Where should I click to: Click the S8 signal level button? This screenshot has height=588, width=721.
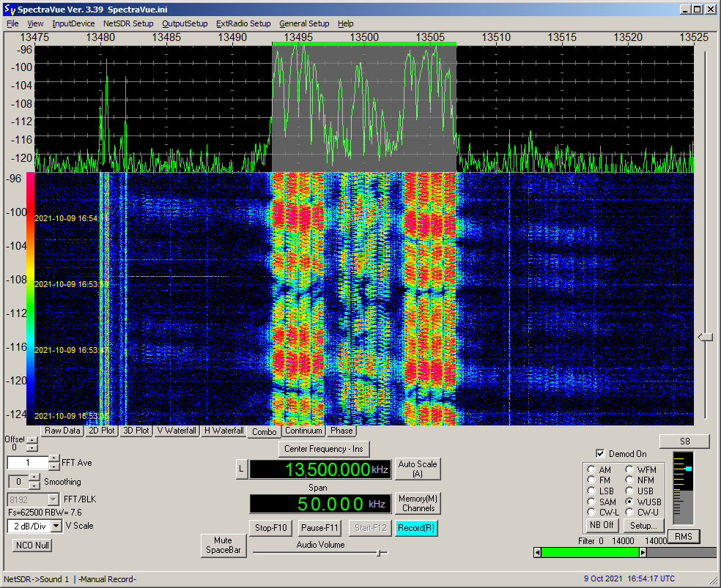click(x=684, y=441)
